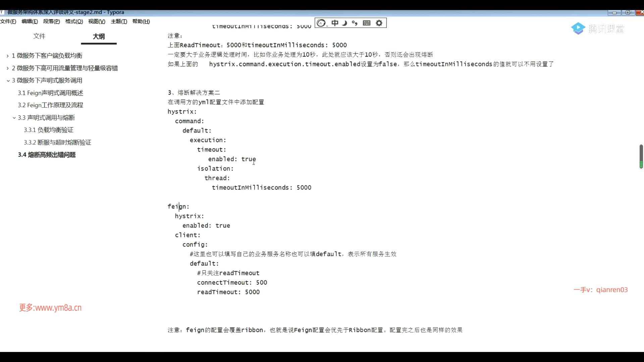The width and height of the screenshot is (644, 362).
Task: Click the IME logo icon in floating toolbar
Action: [321, 23]
